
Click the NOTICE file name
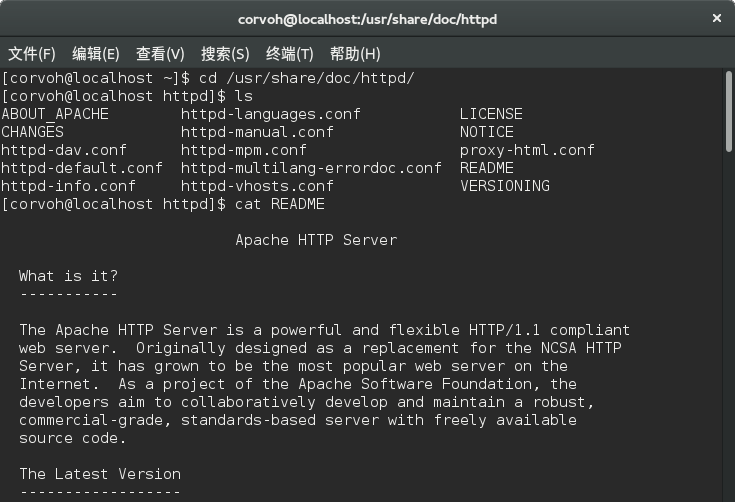pos(487,132)
